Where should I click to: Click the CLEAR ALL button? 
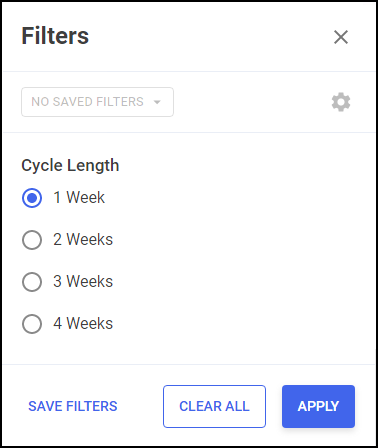(214, 406)
